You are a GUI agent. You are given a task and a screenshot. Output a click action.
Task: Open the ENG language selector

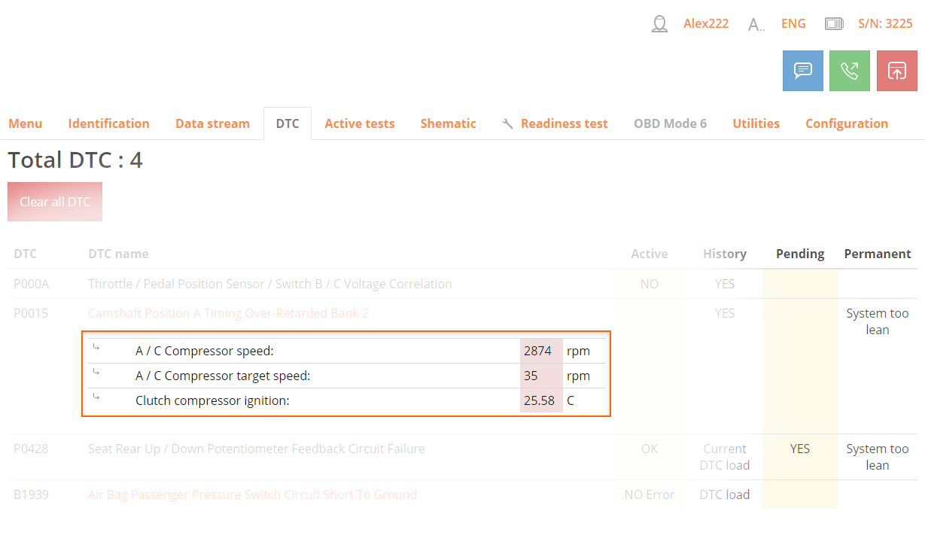793,24
